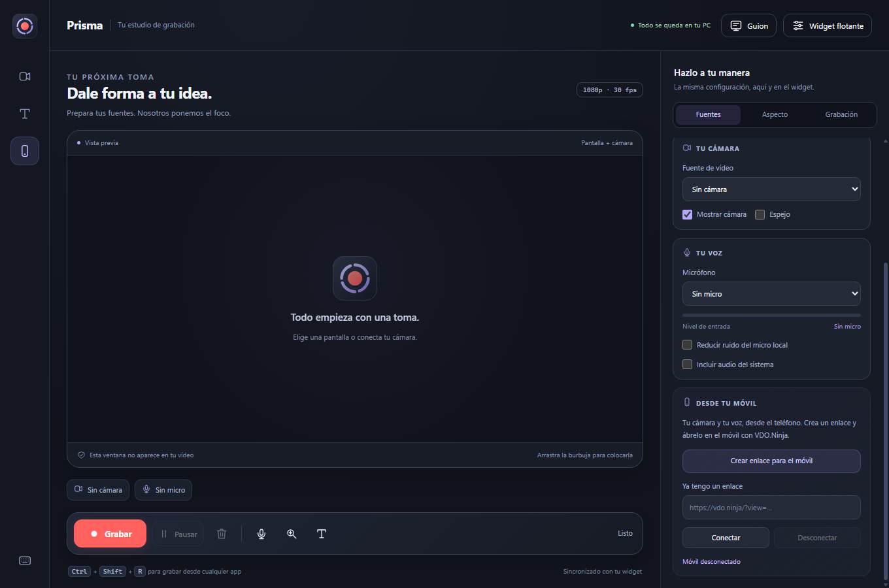Screen dimensions: 889x588
Task: Pause recording with Pausar button
Action: point(178,534)
